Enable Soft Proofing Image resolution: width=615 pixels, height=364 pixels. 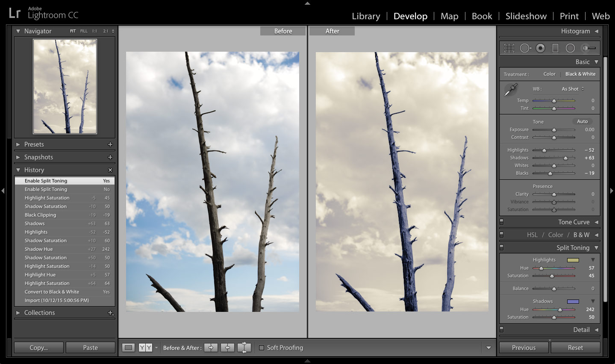coord(262,347)
